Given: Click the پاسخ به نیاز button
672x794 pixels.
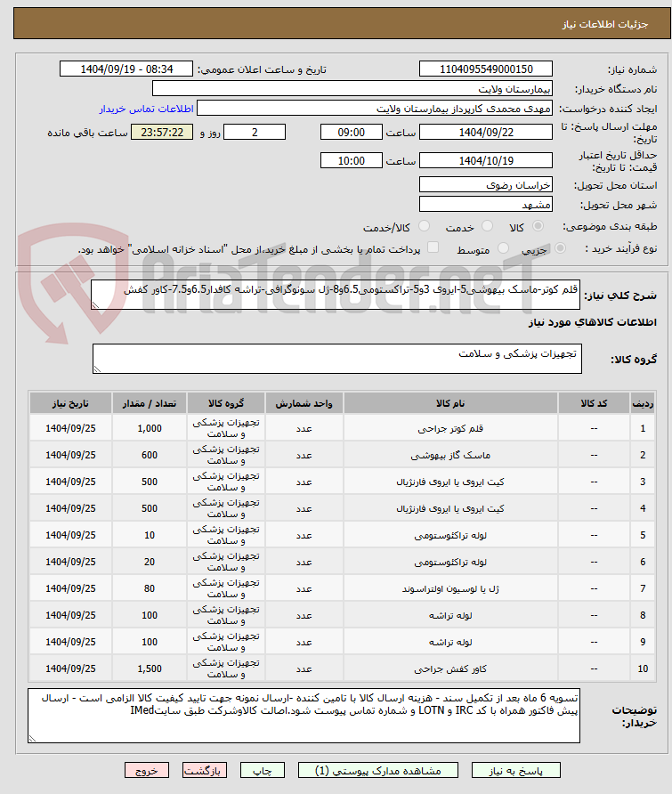Looking at the screenshot, I should coord(515,770).
